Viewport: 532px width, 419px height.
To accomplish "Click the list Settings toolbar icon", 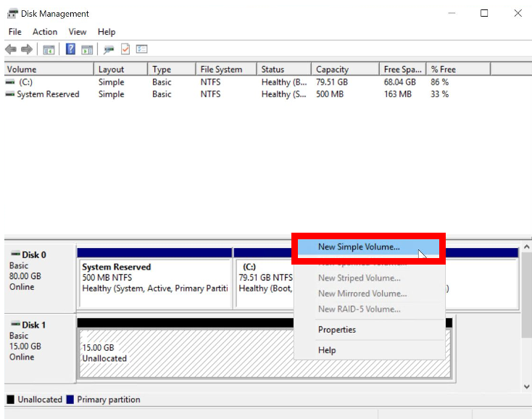I will click(141, 49).
